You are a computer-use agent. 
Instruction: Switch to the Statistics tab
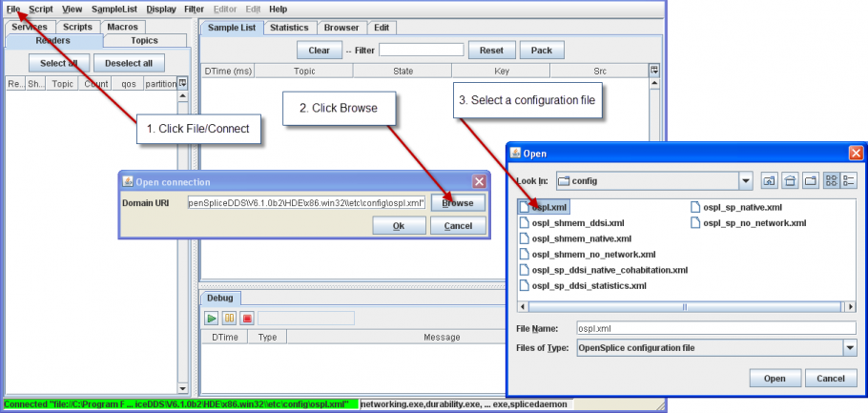(289, 28)
